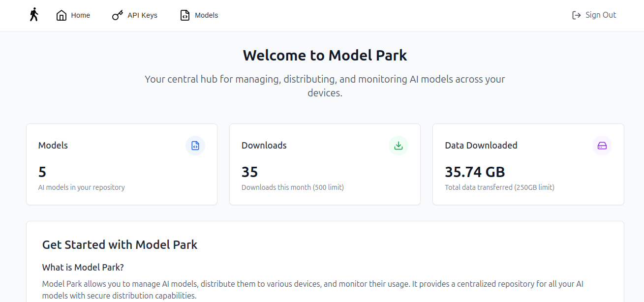The image size is (644, 302).
Task: Click the green download icon in Downloads card
Action: (x=399, y=146)
